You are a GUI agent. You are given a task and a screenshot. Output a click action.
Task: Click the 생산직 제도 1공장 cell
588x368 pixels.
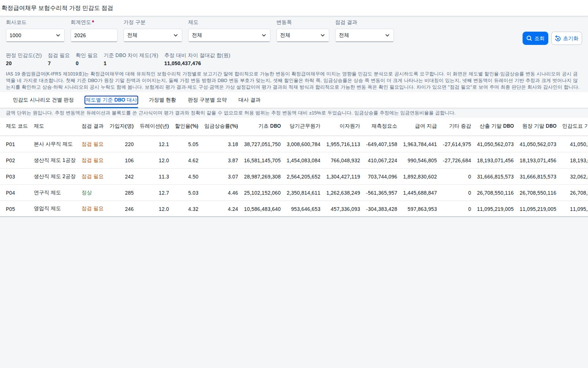[x=55, y=160]
